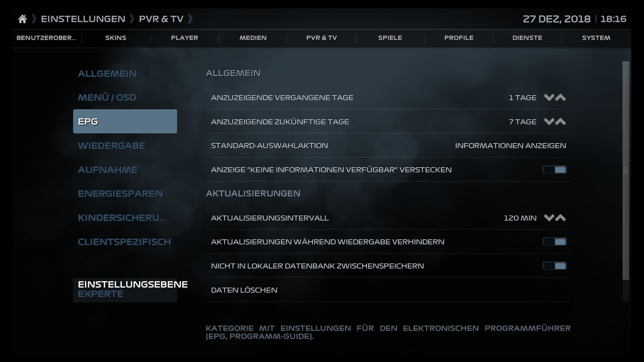The height and width of the screenshot is (362, 644).
Task: Switch to the SPIELE tab
Action: click(x=390, y=38)
